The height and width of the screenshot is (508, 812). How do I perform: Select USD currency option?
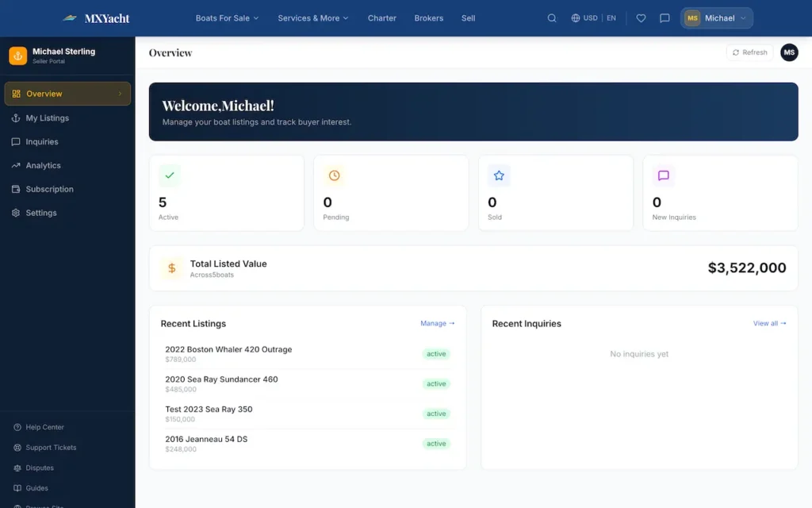tap(590, 18)
